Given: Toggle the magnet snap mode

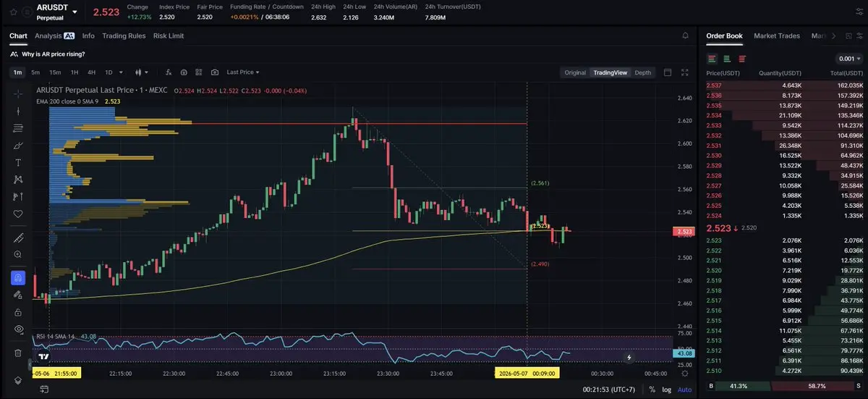Looking at the screenshot, I should (x=18, y=277).
